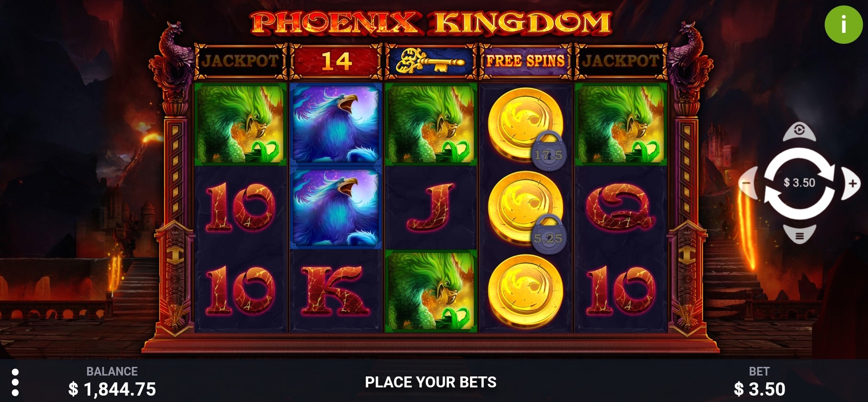This screenshot has width=868, height=402.
Task: Click the top blue phoenix symbol
Action: tap(336, 124)
